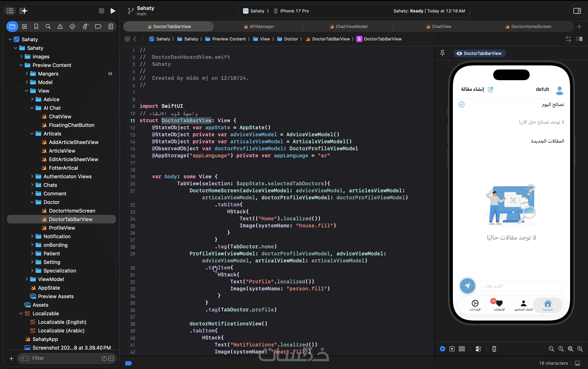This screenshot has height=369, width=588.
Task: Open Localizable (Arabic) file
Action: point(61,330)
